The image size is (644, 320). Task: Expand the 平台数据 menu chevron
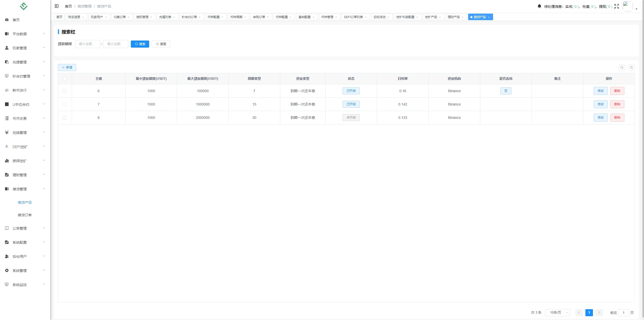(44, 33)
